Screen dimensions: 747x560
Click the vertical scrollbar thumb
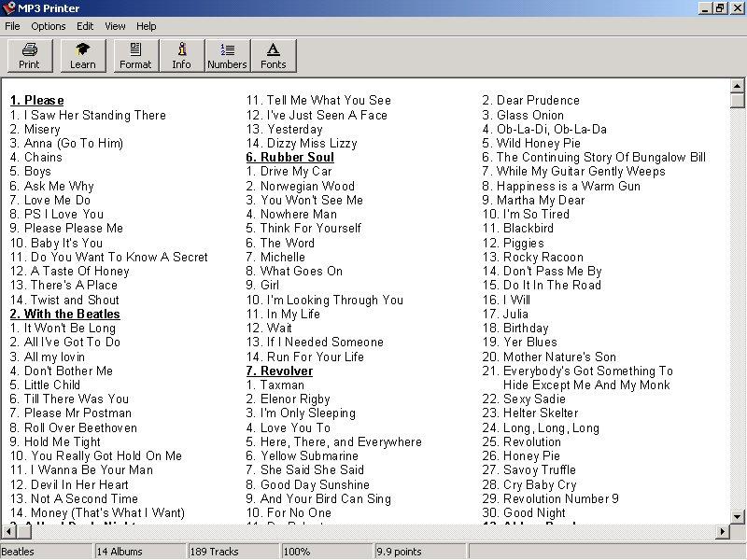tap(737, 101)
